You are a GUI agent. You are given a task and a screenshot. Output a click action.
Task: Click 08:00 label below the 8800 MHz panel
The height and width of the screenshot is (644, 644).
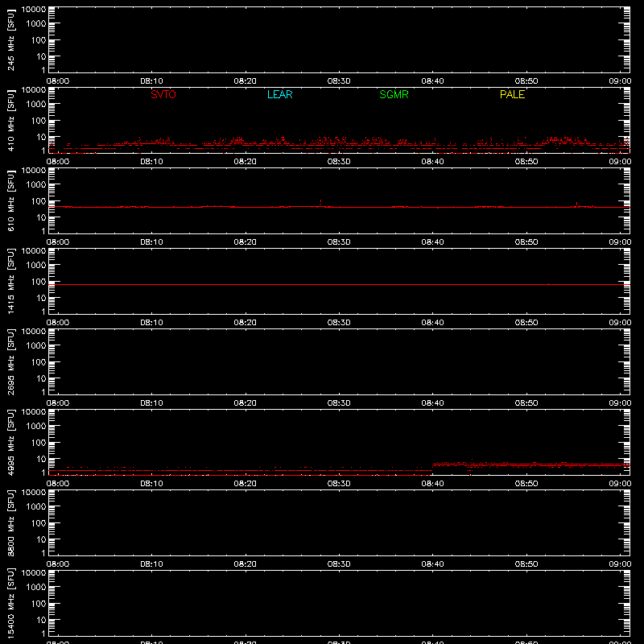[x=58, y=564]
